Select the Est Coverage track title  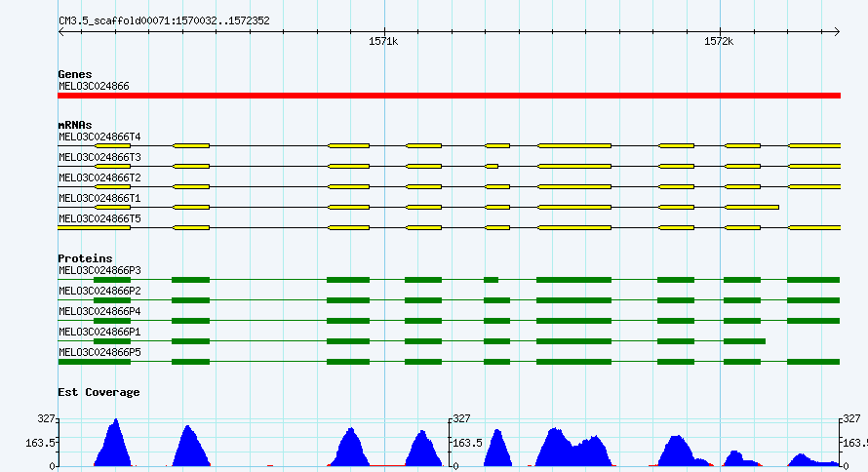click(99, 392)
